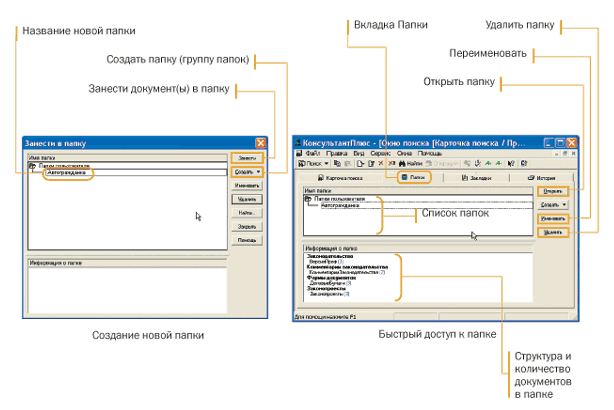This screenshot has height=410, width=614.
Task: Click the red X with page toolbar icon
Action: tap(391, 163)
